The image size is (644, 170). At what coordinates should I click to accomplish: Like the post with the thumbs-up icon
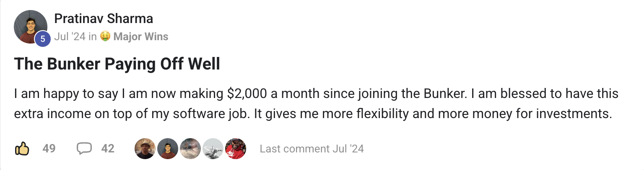click(x=22, y=149)
